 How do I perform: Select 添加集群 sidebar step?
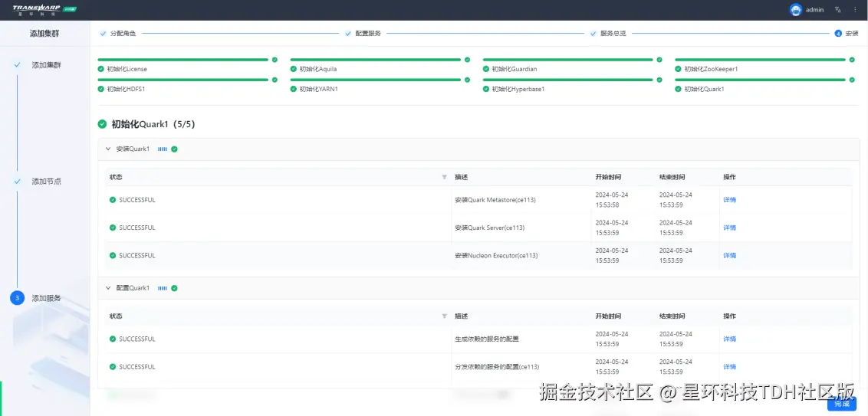point(47,65)
